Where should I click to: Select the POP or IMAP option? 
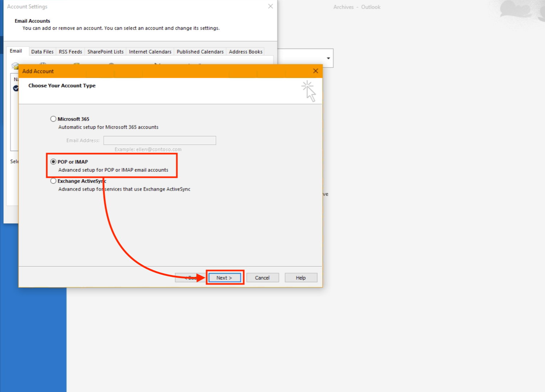pos(53,162)
